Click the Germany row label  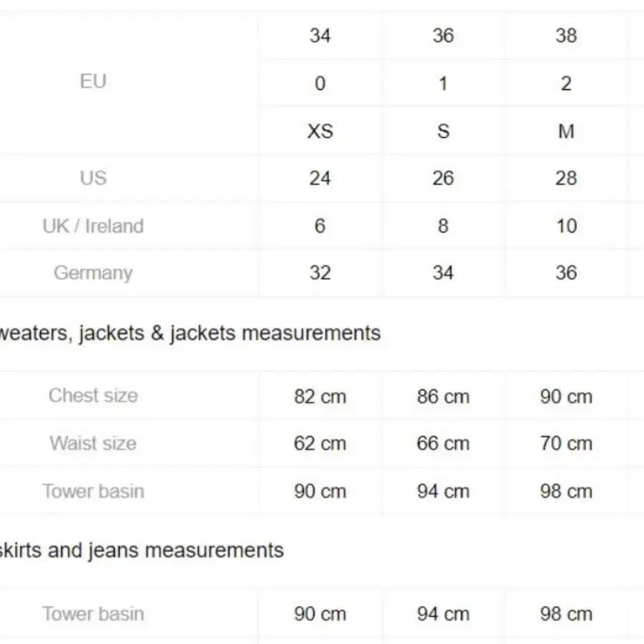(x=93, y=273)
